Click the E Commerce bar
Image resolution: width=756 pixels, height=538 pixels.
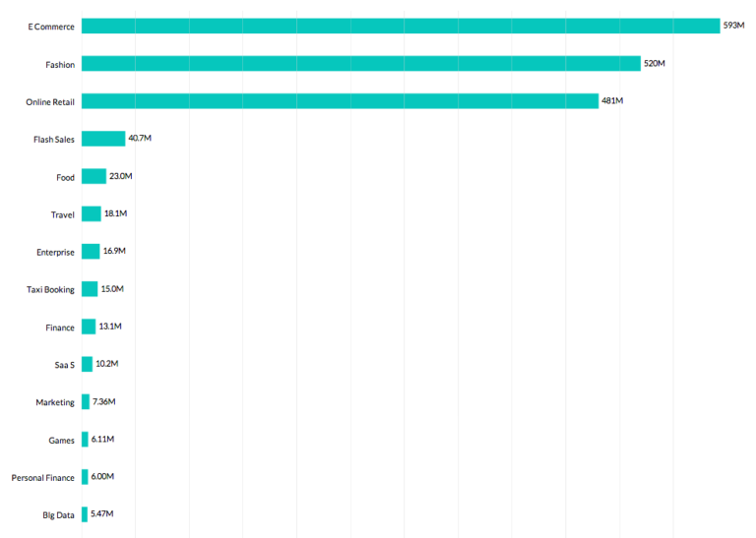tap(400, 26)
